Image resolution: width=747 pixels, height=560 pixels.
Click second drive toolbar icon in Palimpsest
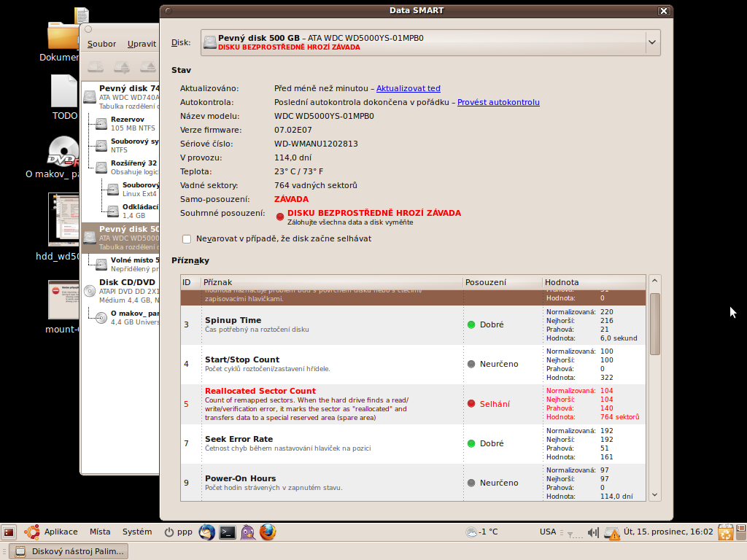pyautogui.click(x=122, y=67)
